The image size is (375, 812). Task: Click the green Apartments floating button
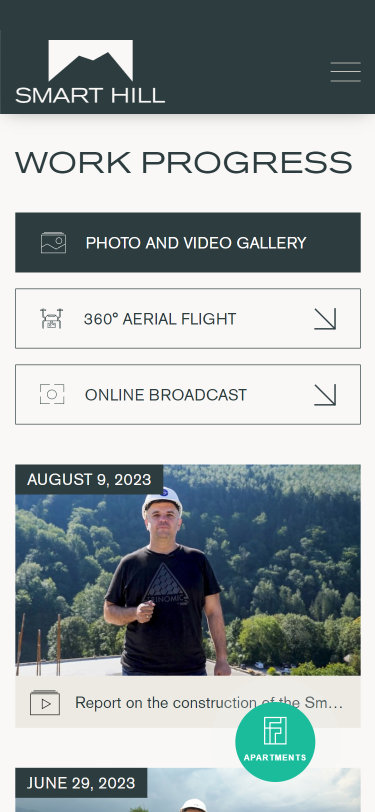point(275,742)
